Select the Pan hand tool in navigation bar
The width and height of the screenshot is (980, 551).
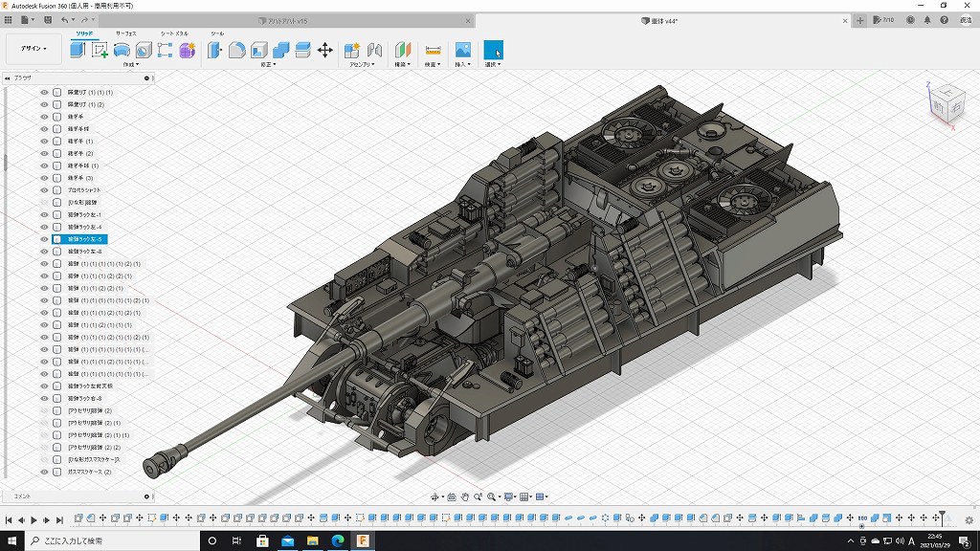(465, 496)
